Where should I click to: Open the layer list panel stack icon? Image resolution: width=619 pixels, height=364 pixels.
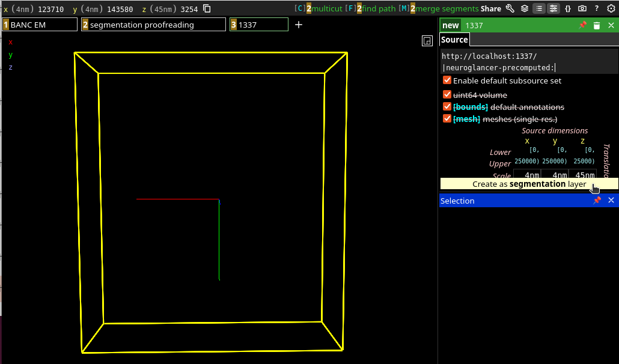click(x=525, y=8)
